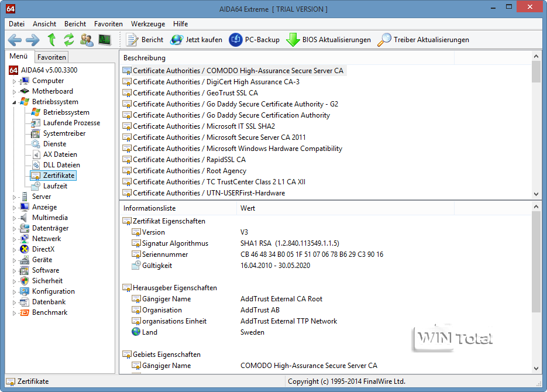Refresh with the green circular arrows icon
This screenshot has width=547, height=392.
pos(68,40)
